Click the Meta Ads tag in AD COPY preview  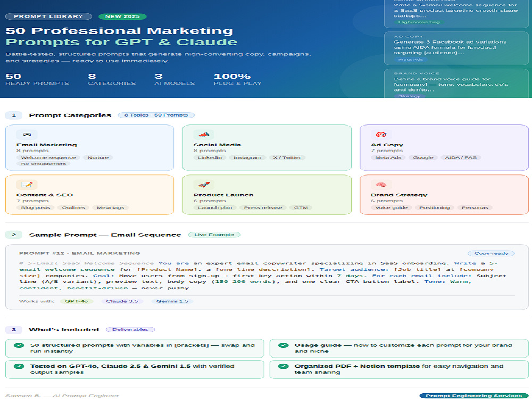(411, 60)
